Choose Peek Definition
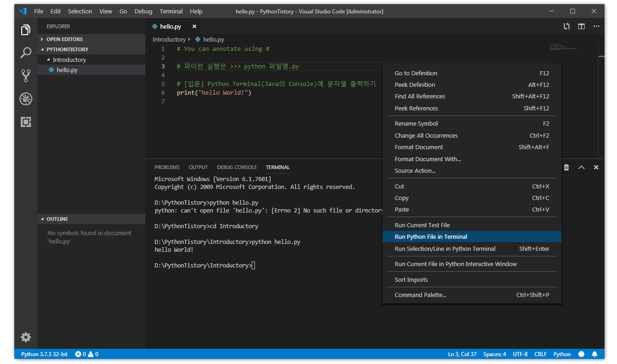 click(x=472, y=85)
